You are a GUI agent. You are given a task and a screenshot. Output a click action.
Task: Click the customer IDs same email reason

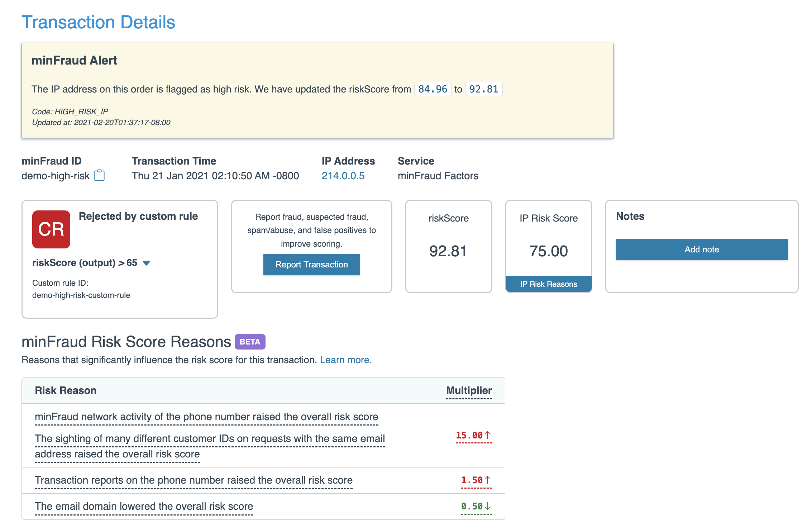[x=210, y=439]
